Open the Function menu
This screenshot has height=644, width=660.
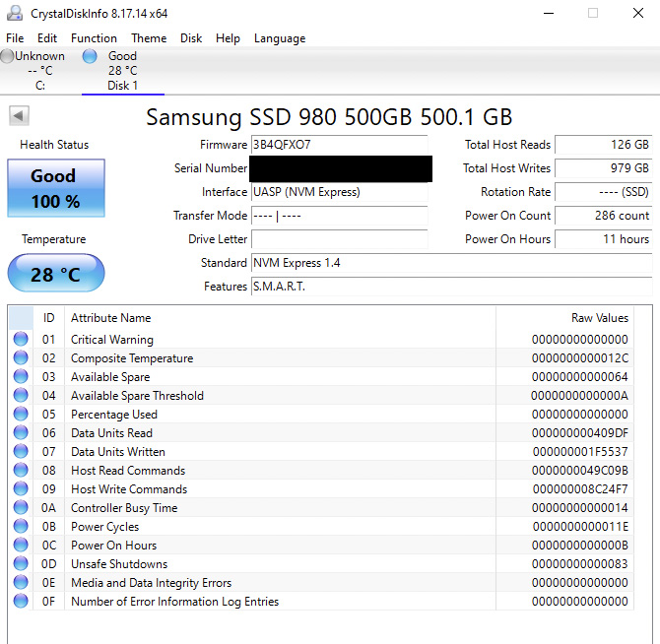(x=94, y=38)
